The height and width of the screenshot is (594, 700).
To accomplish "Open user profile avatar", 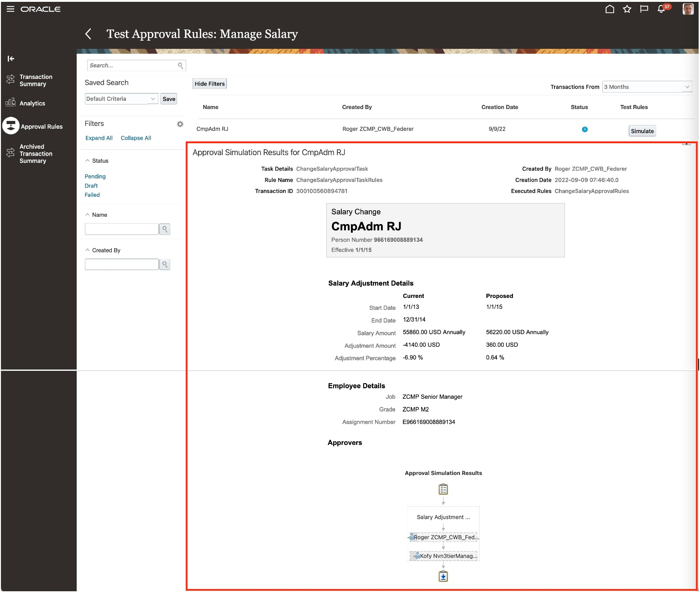I will [x=688, y=9].
